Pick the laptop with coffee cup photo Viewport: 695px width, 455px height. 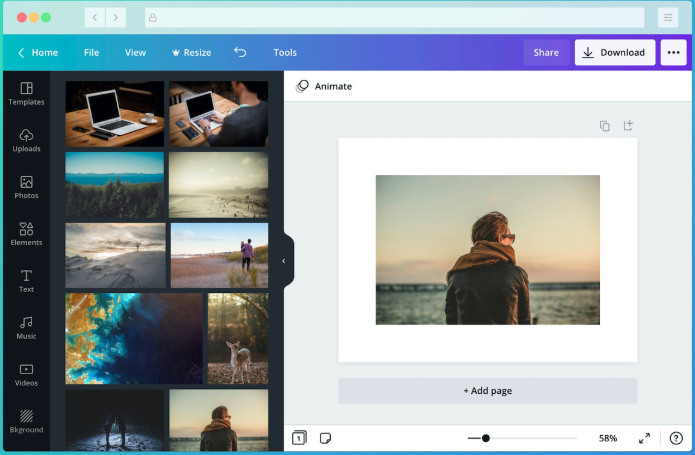[x=114, y=113]
